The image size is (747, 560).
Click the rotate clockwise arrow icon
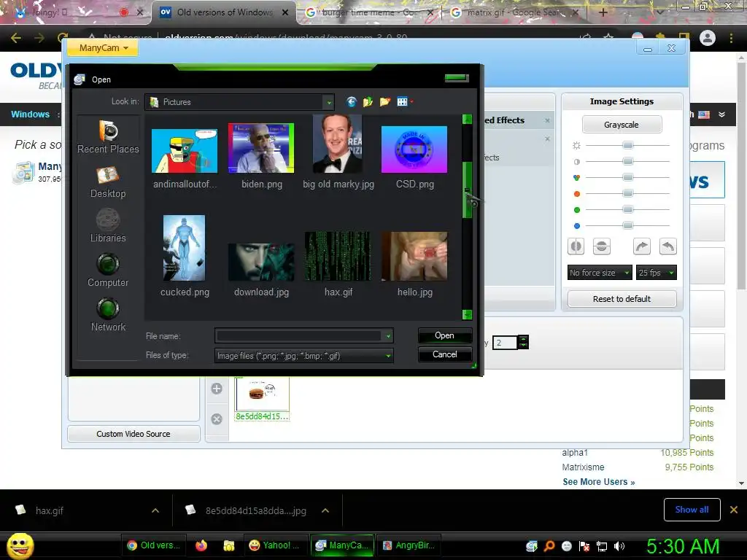pos(642,246)
